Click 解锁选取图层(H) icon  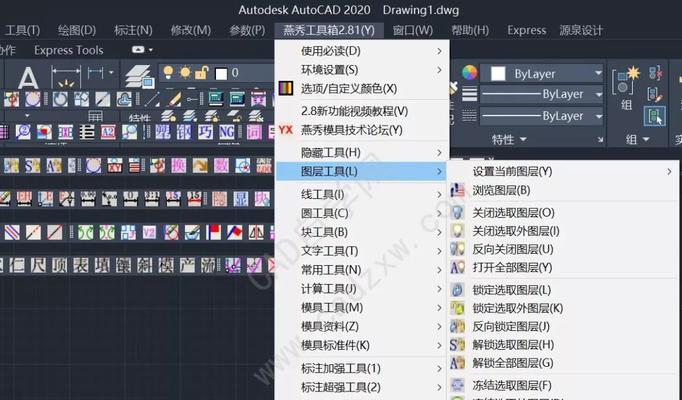(x=457, y=344)
